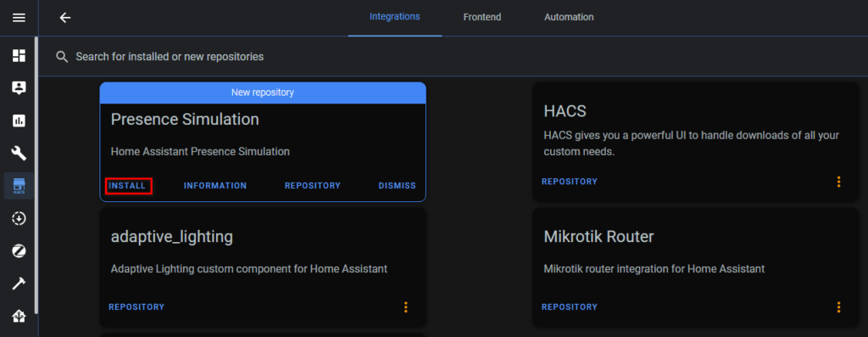This screenshot has width=868, height=337.
Task: Open the Overview dashboard sidebar icon
Action: click(x=19, y=55)
